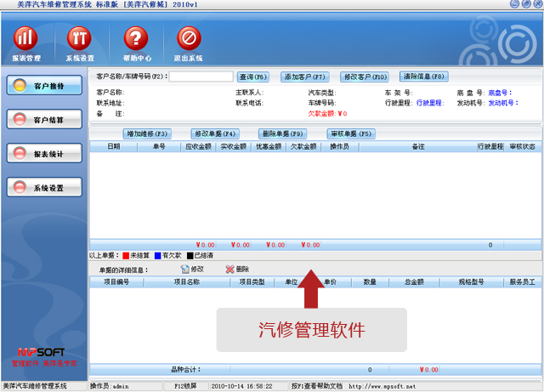The width and height of the screenshot is (544, 392).
Task: Go to sidebar 系统设置 panel
Action: (x=44, y=188)
